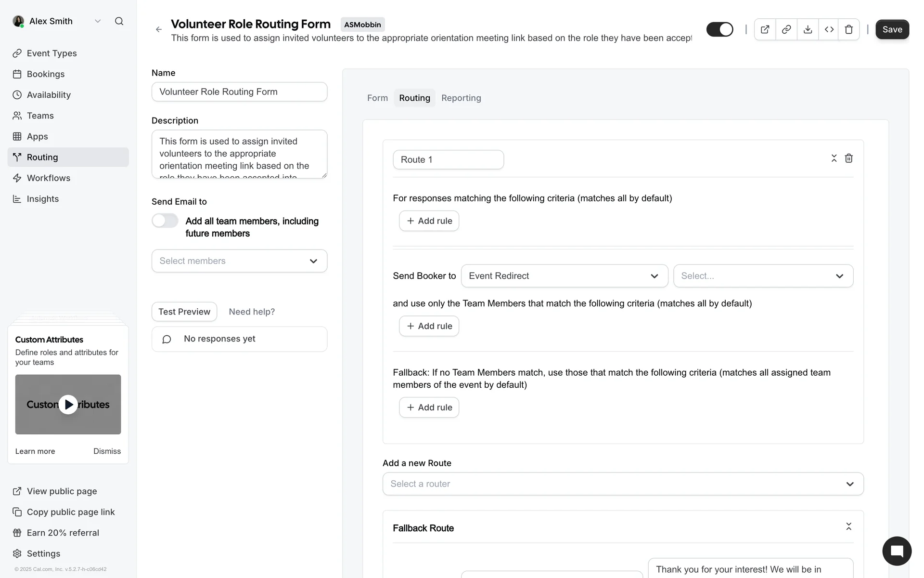Disable the form using the header toggle

[719, 29]
